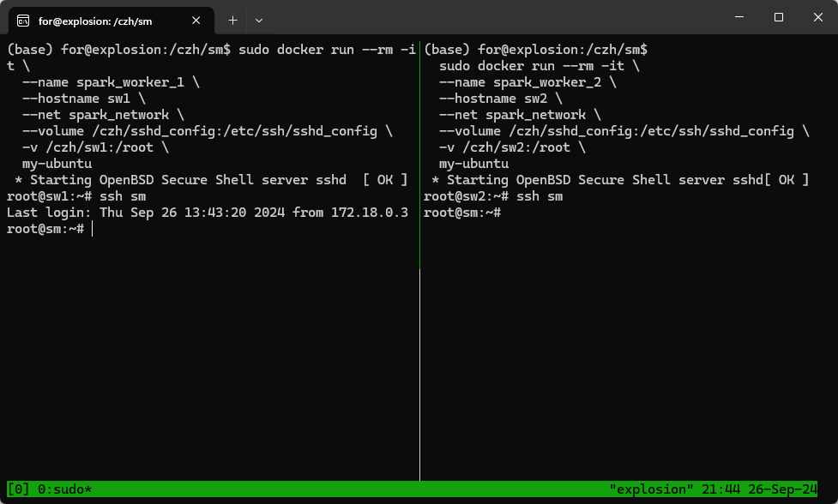Click the spark_worker_2 name in right pane

click(546, 82)
